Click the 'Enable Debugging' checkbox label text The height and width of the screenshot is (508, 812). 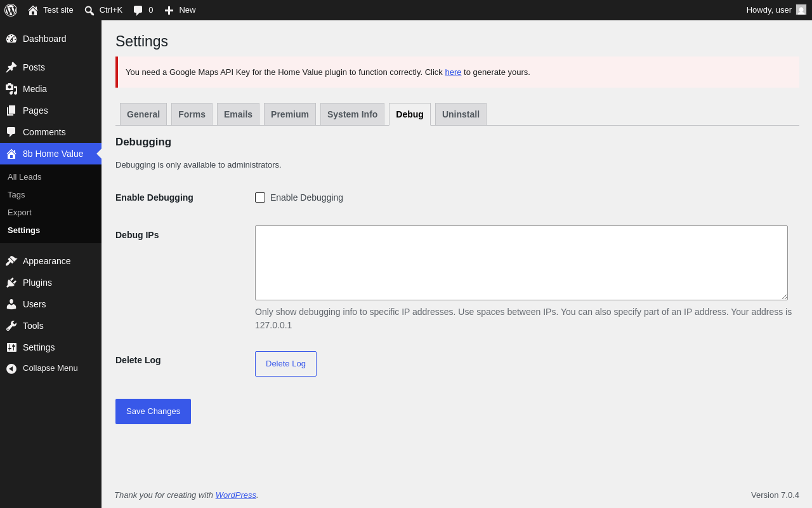[306, 197]
